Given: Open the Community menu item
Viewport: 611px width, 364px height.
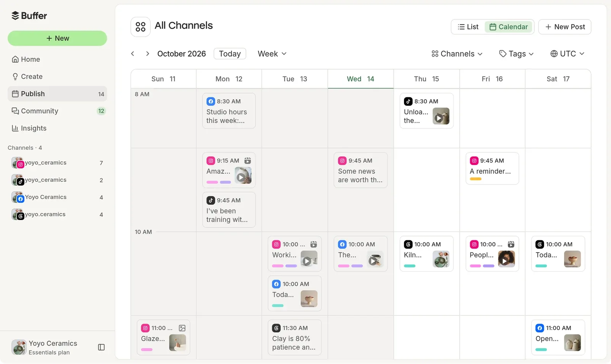Looking at the screenshot, I should coord(57,111).
